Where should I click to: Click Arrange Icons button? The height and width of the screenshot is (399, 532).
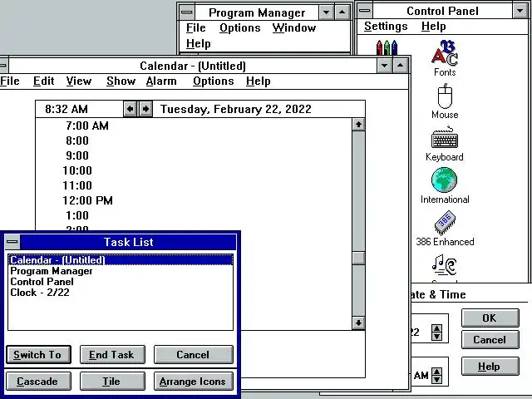pos(194,381)
